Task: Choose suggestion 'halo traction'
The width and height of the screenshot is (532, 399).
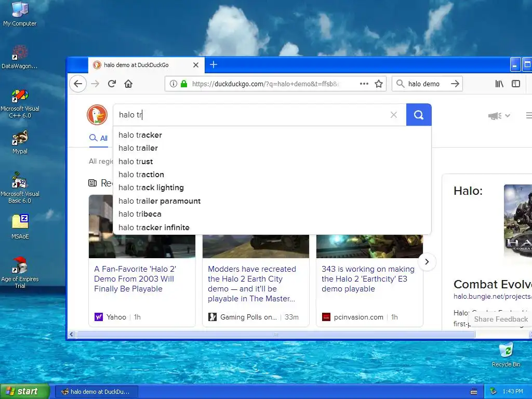Action: (x=272, y=175)
